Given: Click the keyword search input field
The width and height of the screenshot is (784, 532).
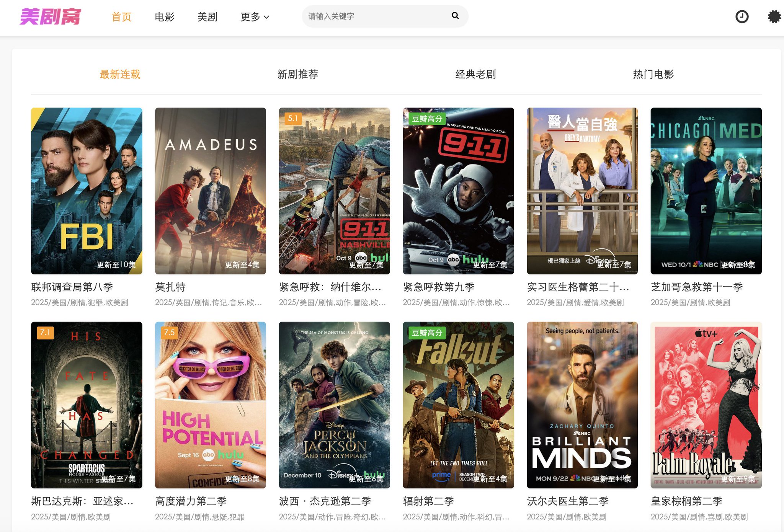Looking at the screenshot, I should (x=375, y=16).
